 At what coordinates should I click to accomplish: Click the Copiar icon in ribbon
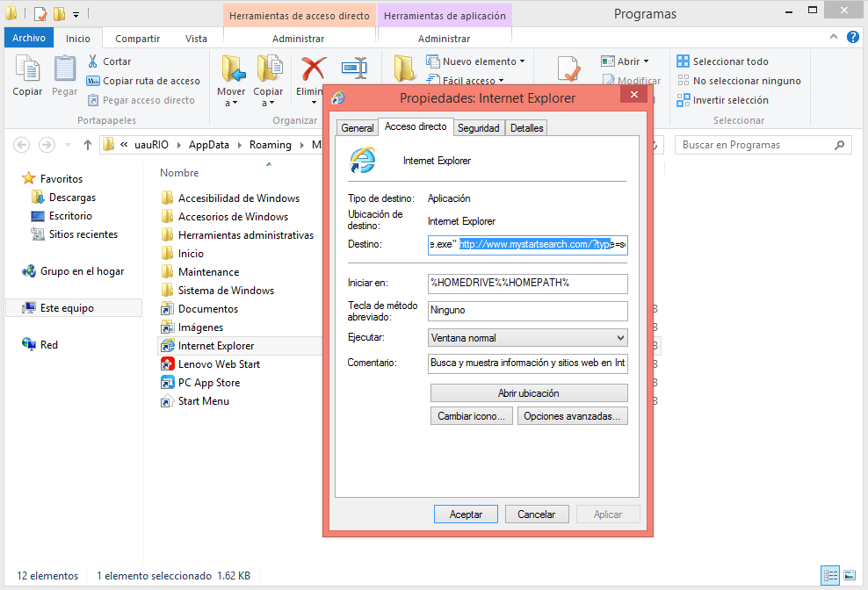[x=27, y=70]
